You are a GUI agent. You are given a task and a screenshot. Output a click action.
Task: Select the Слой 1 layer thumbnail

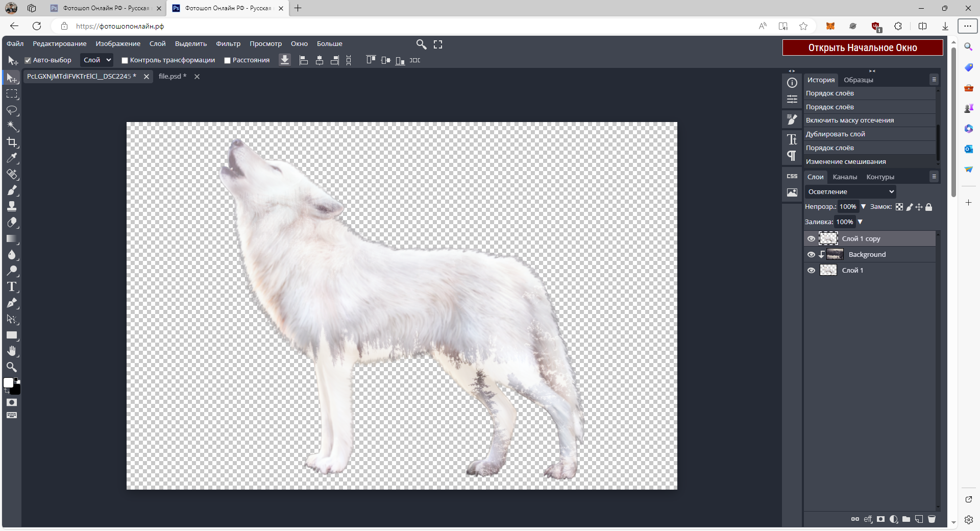pos(828,271)
